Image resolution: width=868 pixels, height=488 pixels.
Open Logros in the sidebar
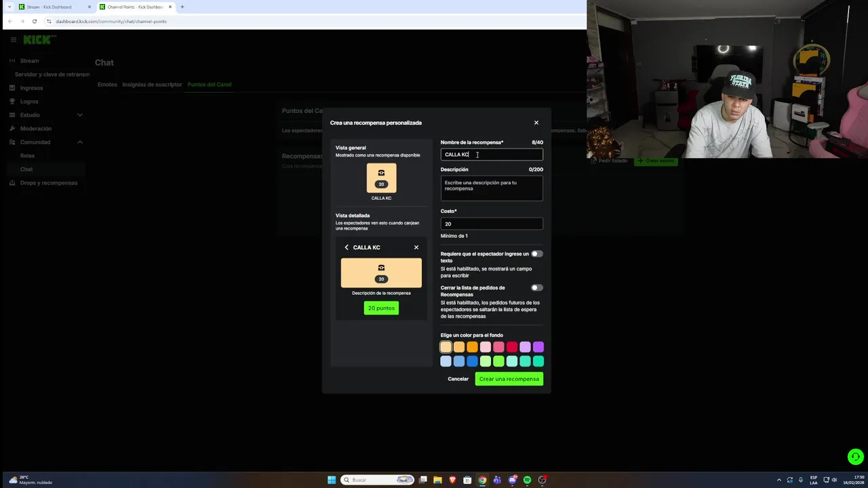(x=29, y=102)
